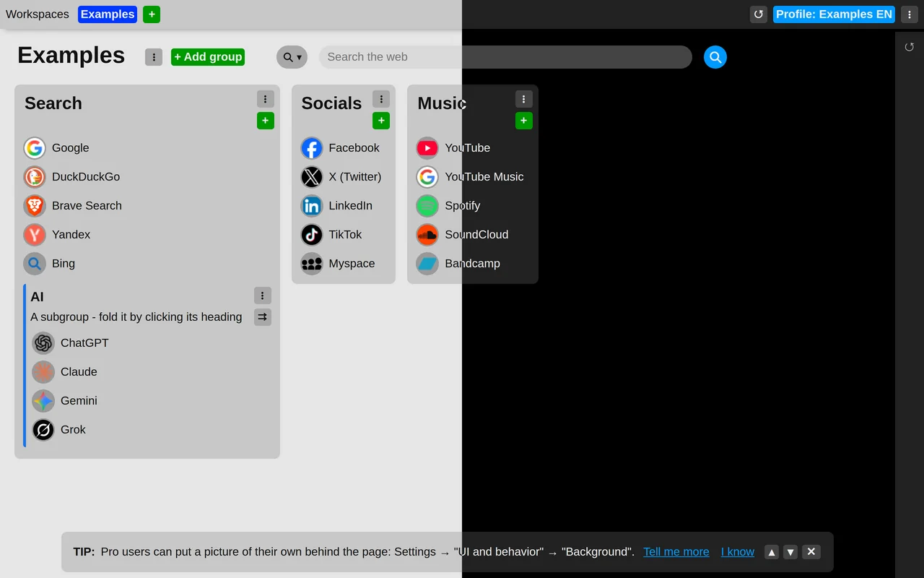Viewport: 924px width, 578px height.
Task: Open the Music group three-dot menu
Action: 524,99
